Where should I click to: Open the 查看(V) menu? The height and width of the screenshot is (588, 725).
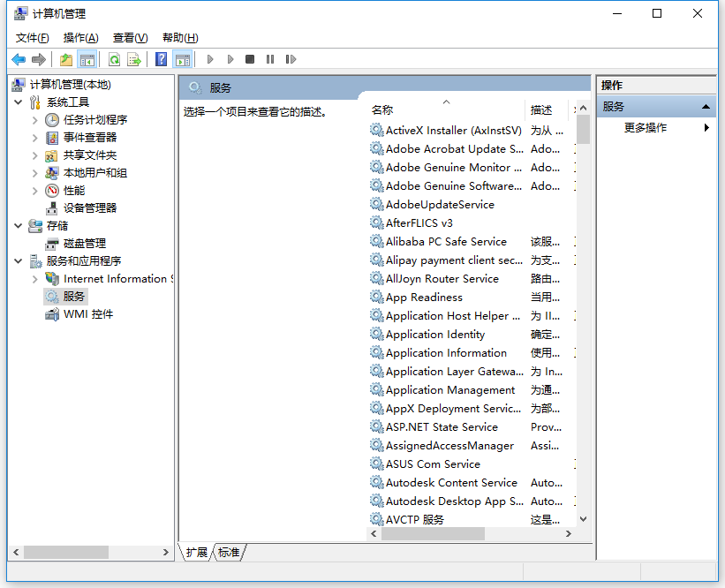pyautogui.click(x=131, y=38)
